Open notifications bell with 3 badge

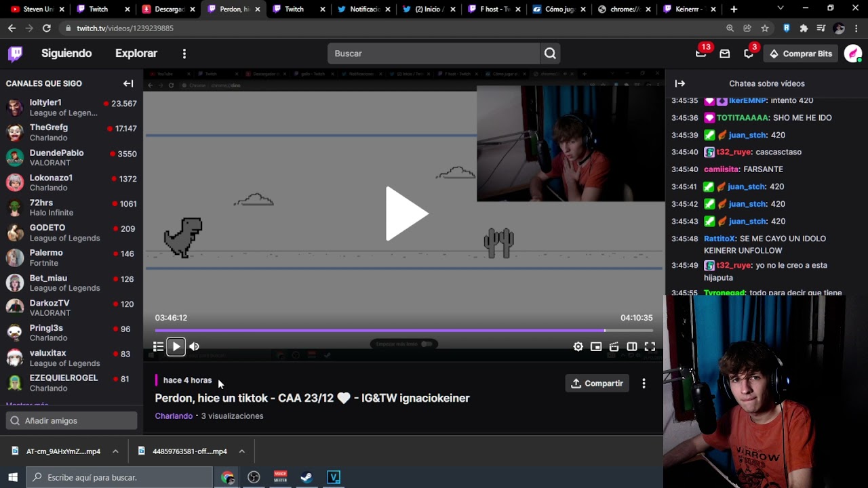(x=749, y=54)
